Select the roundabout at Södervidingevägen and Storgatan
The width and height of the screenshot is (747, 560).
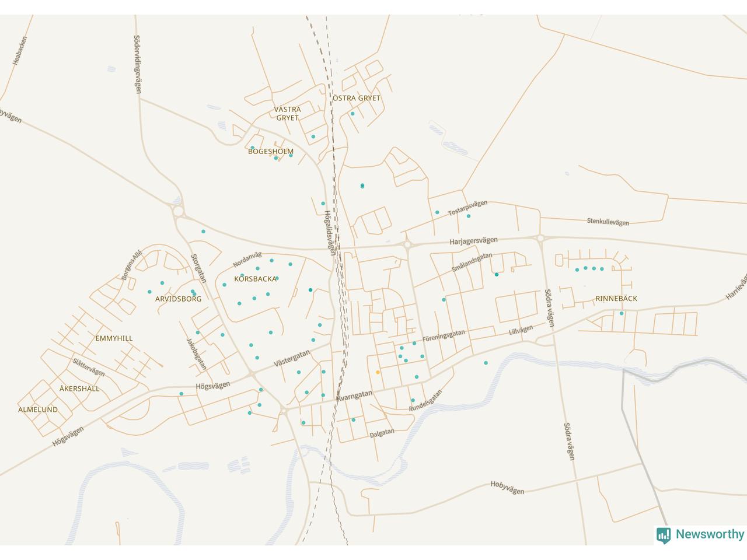[x=178, y=211]
